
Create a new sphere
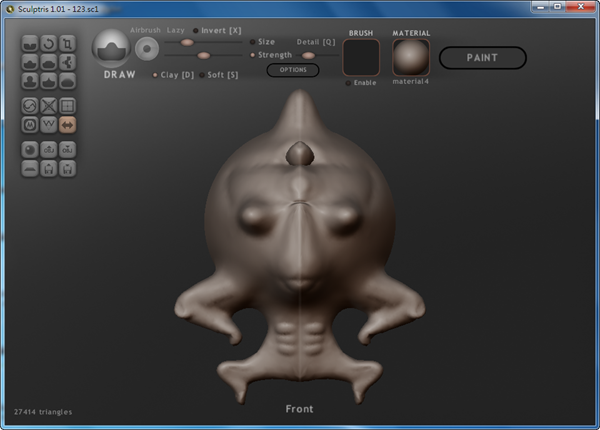(x=30, y=150)
